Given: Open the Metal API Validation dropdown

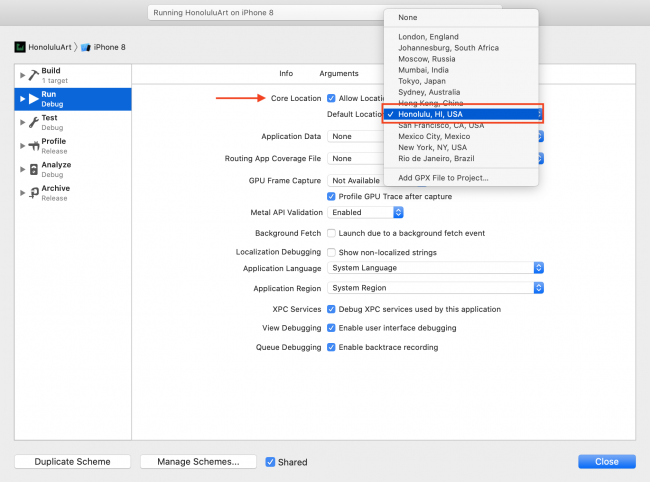Looking at the screenshot, I should point(365,212).
